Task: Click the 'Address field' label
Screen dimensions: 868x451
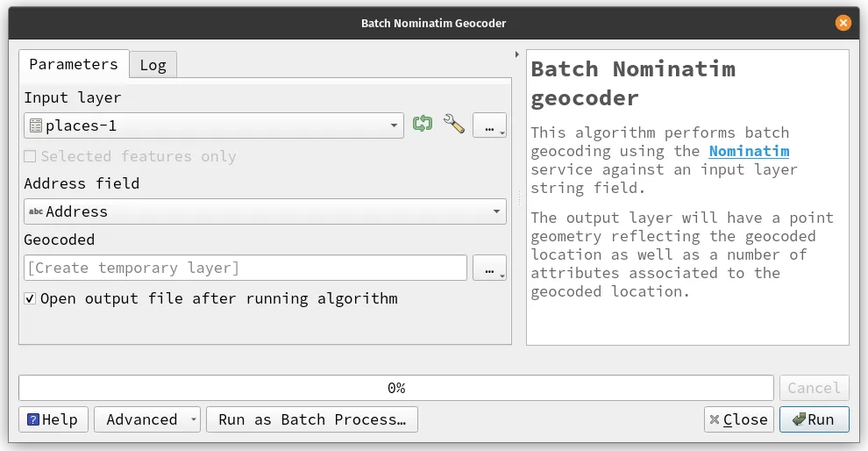Action: coord(82,183)
